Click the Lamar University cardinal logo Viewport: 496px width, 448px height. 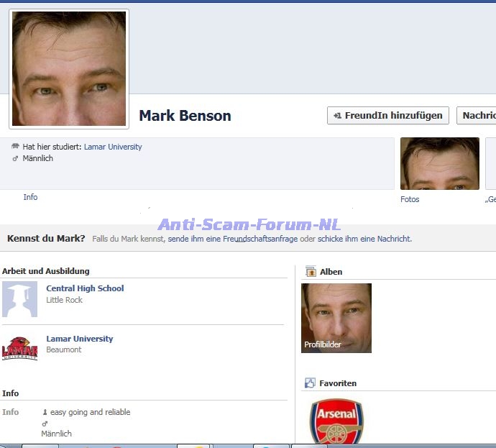pyautogui.click(x=20, y=349)
